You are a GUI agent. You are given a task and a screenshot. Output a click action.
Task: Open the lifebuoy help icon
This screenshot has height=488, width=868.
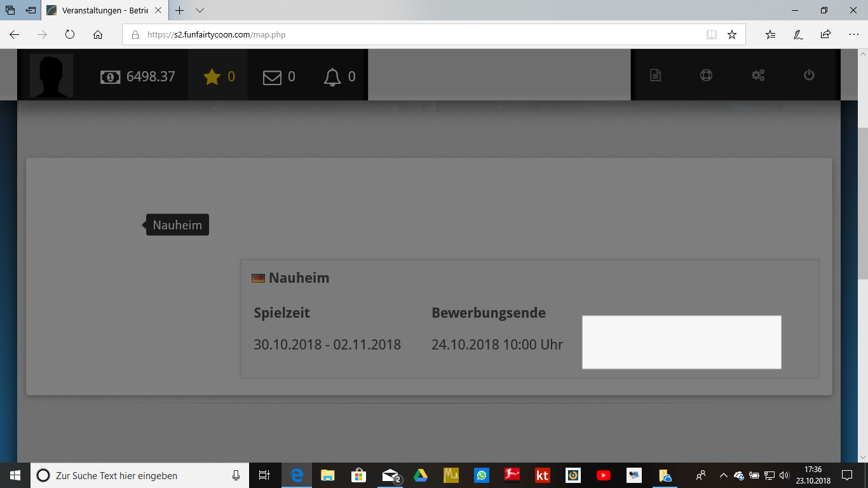(x=706, y=75)
